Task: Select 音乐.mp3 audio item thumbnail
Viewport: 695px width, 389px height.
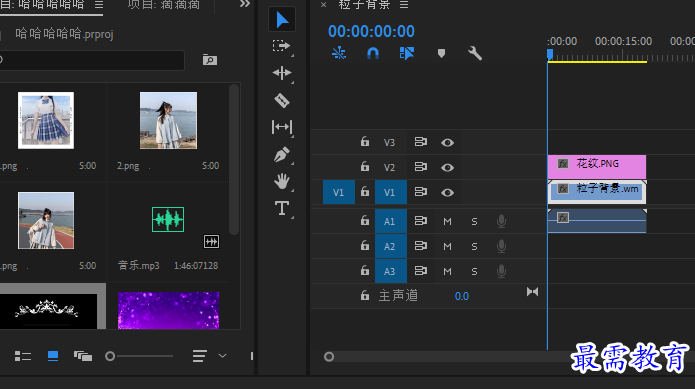Action: 168,219
